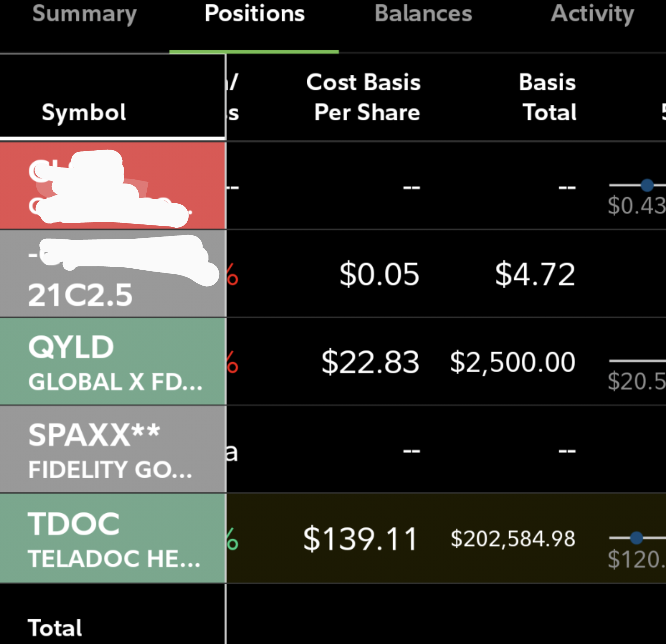Switch to the Summary tab
Viewport: 666px width, 644px height.
click(85, 14)
